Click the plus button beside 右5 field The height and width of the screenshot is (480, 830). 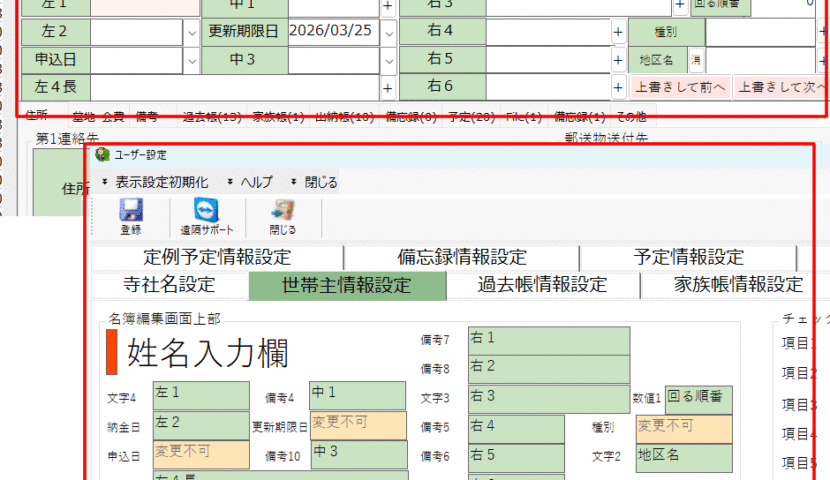click(x=618, y=59)
